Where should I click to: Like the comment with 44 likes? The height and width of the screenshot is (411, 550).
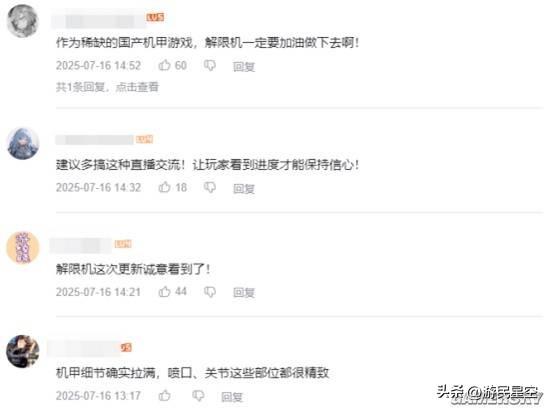(x=165, y=291)
